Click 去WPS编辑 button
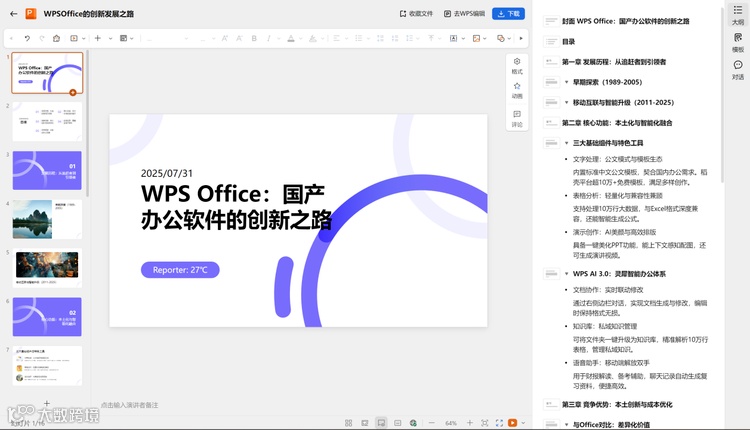 [x=464, y=14]
